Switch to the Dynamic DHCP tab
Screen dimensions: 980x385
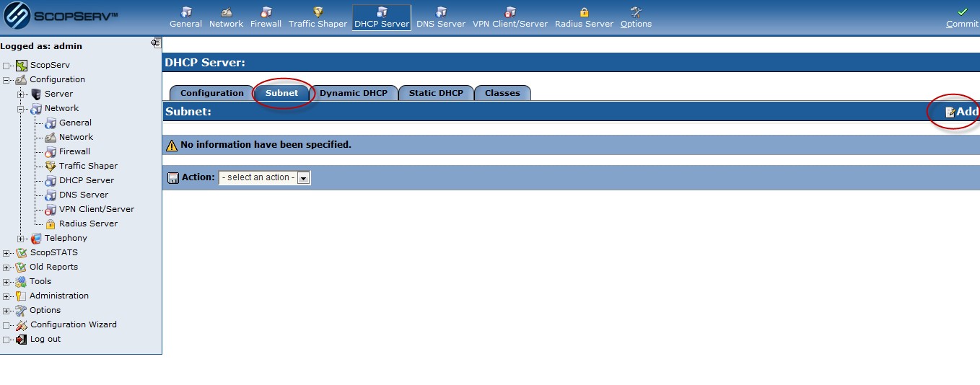(354, 93)
